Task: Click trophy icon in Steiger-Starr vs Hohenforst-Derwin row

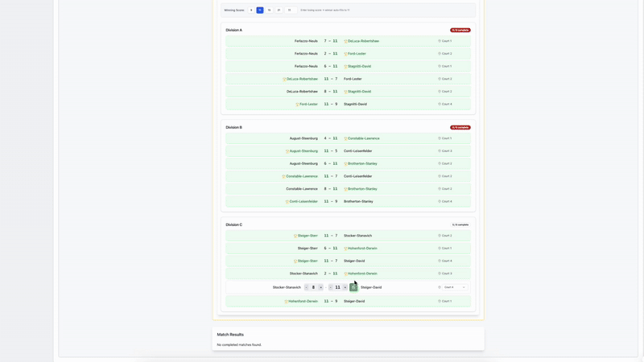Action: pos(345,249)
